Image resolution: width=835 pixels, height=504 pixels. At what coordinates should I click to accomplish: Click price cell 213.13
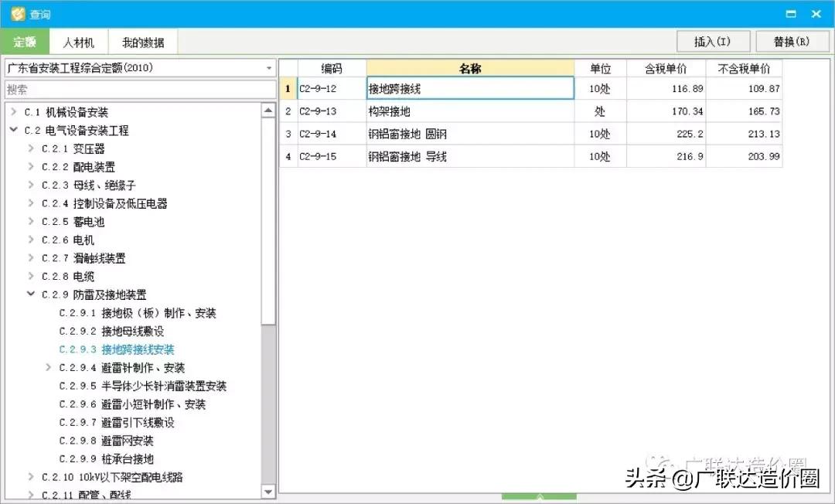744,134
